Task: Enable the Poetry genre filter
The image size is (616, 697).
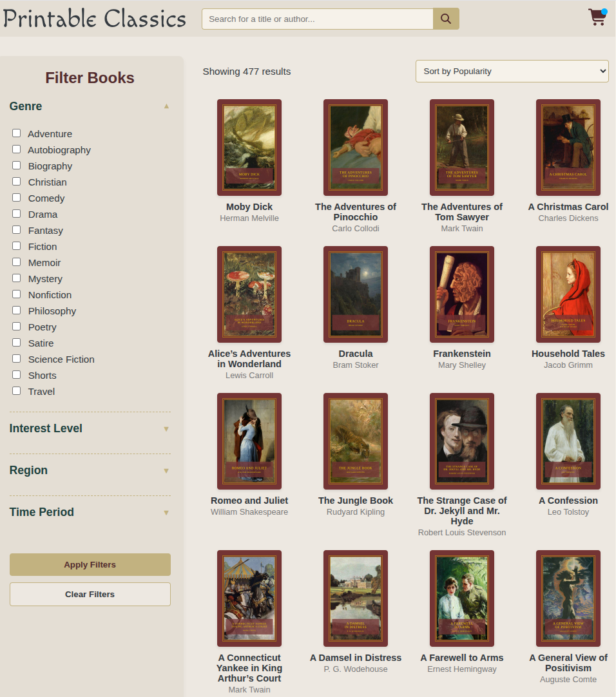Action: pyautogui.click(x=16, y=326)
